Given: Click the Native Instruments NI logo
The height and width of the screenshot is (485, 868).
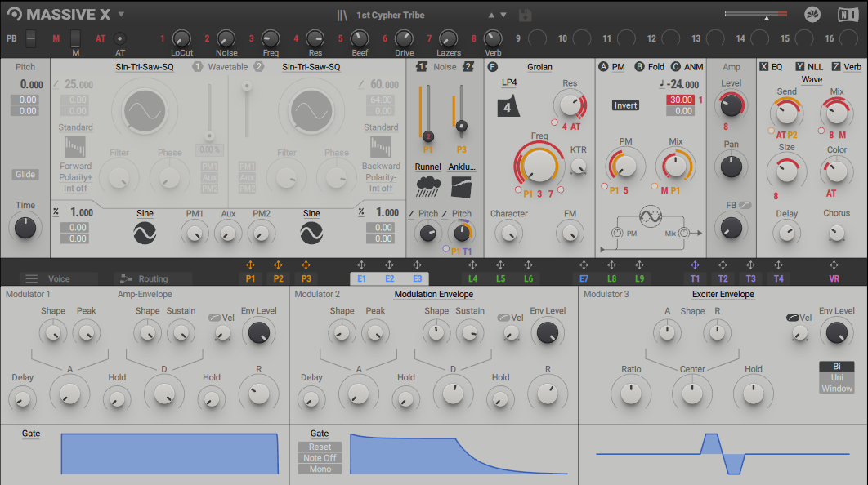Looking at the screenshot, I should (x=848, y=15).
